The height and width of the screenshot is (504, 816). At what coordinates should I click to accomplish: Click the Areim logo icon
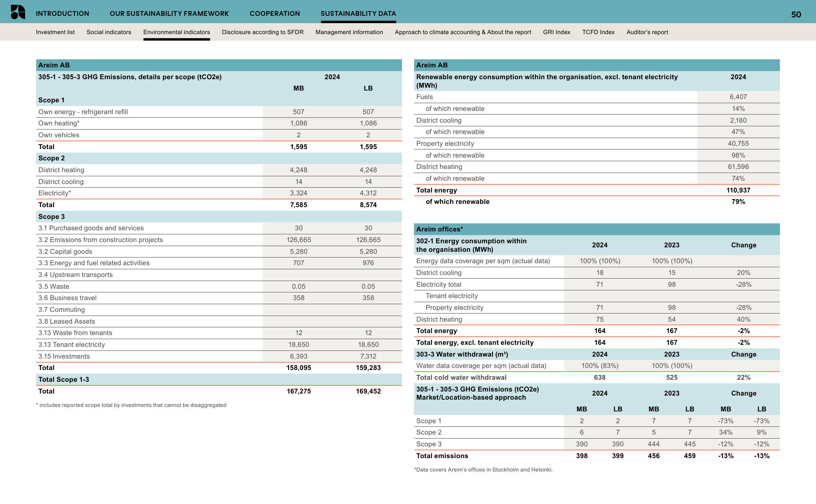point(18,12)
